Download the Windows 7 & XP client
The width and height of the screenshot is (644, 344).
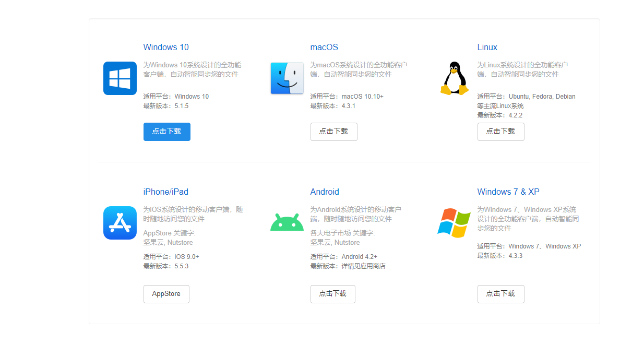(x=501, y=294)
